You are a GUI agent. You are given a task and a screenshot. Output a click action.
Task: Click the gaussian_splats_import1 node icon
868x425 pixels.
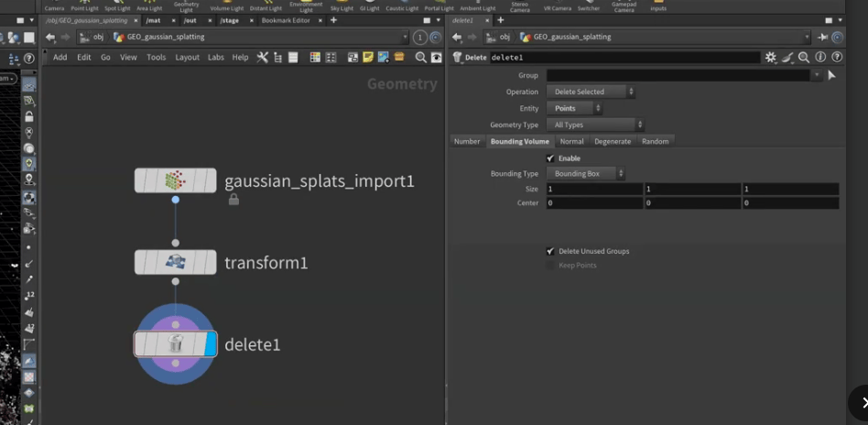tap(175, 180)
